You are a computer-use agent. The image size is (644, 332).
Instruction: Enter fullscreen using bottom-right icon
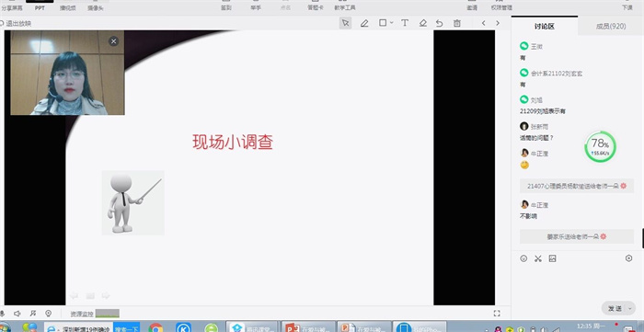point(497,314)
